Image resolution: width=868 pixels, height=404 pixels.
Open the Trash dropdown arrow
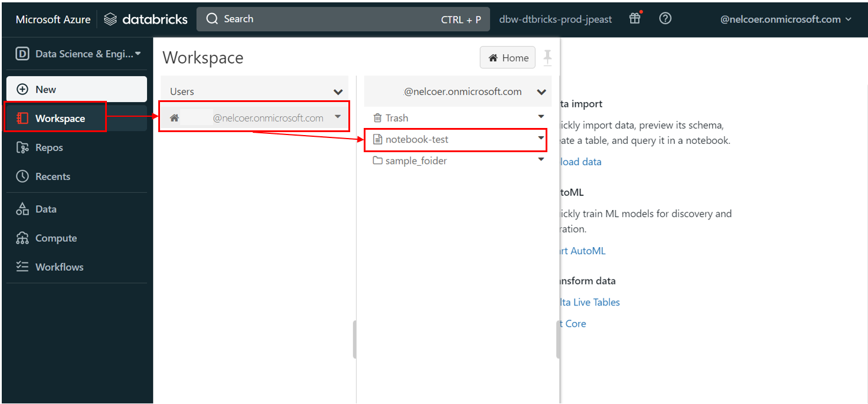[541, 117]
